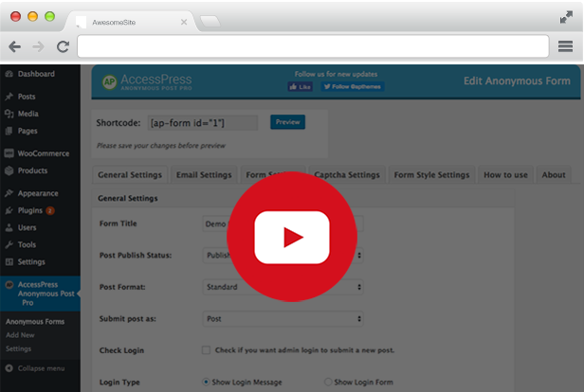Open Settings in the main sidebar
Screen dimensions: 584x392
point(31,262)
